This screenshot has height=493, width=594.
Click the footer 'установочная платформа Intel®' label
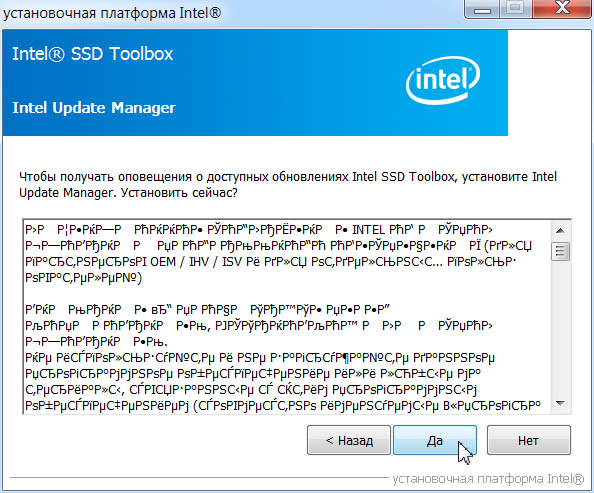488,479
